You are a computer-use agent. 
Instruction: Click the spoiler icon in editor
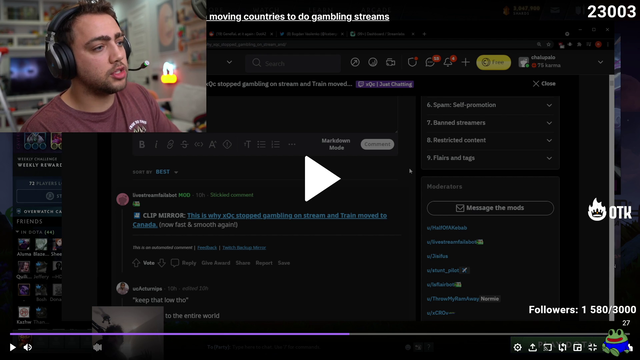[x=227, y=144]
